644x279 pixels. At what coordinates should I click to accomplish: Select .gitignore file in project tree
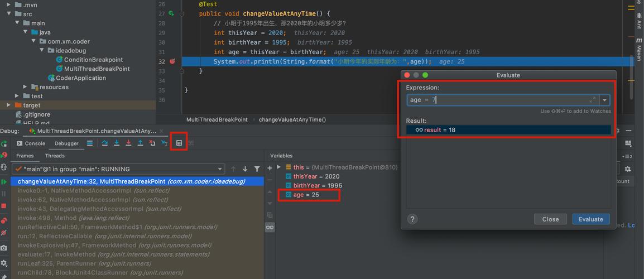(32, 114)
